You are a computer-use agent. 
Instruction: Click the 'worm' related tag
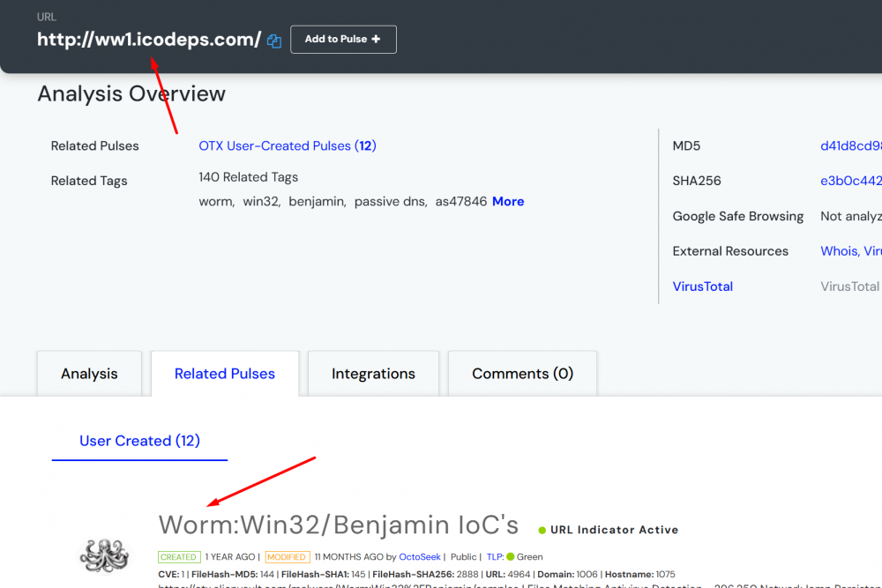[215, 201]
